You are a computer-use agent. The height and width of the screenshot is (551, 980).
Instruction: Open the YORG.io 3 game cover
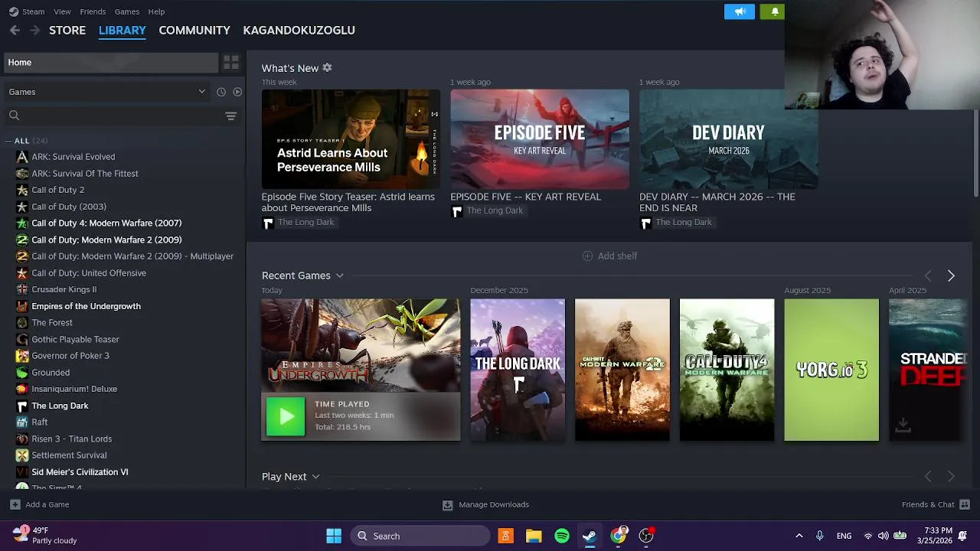pos(831,370)
